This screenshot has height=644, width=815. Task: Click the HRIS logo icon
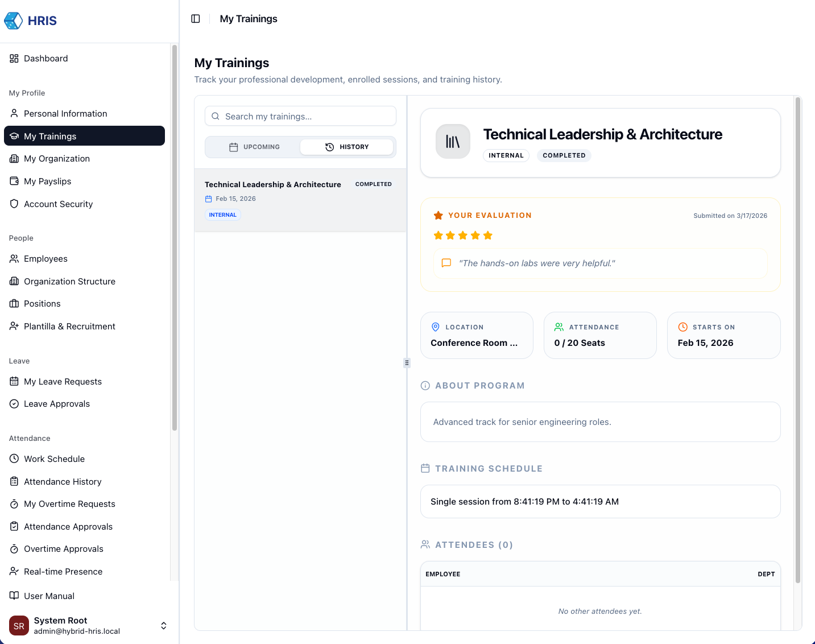(13, 21)
